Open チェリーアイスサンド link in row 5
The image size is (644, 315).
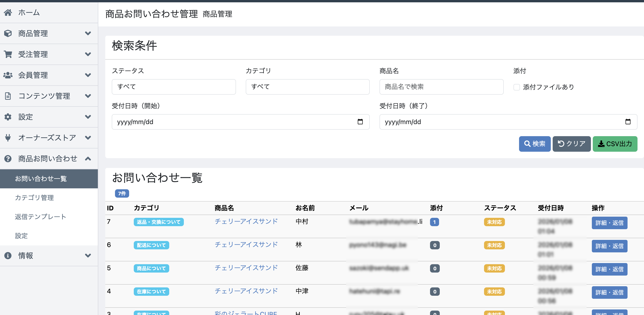(x=246, y=268)
